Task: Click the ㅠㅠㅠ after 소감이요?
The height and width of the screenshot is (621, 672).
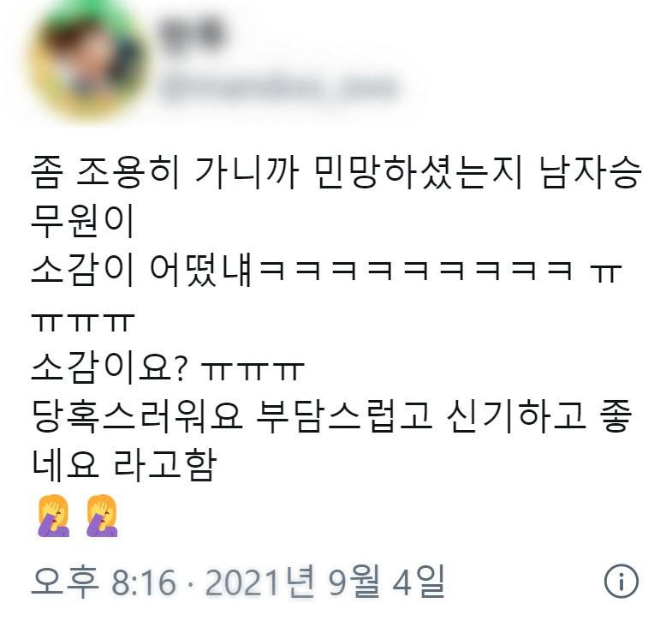Action: point(253,371)
